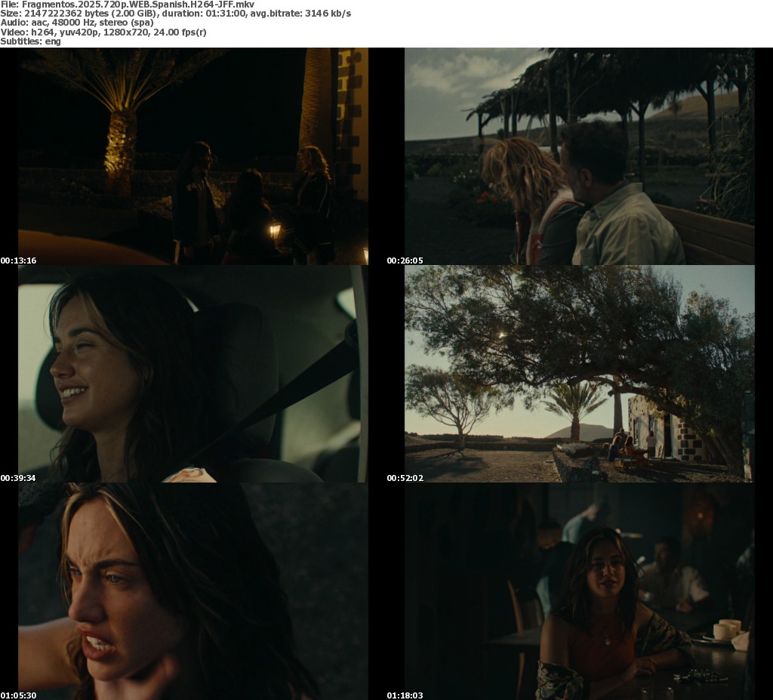Click the thumbnail timestamped 00:13:16
The width and height of the screenshot is (773, 700).
(x=193, y=156)
